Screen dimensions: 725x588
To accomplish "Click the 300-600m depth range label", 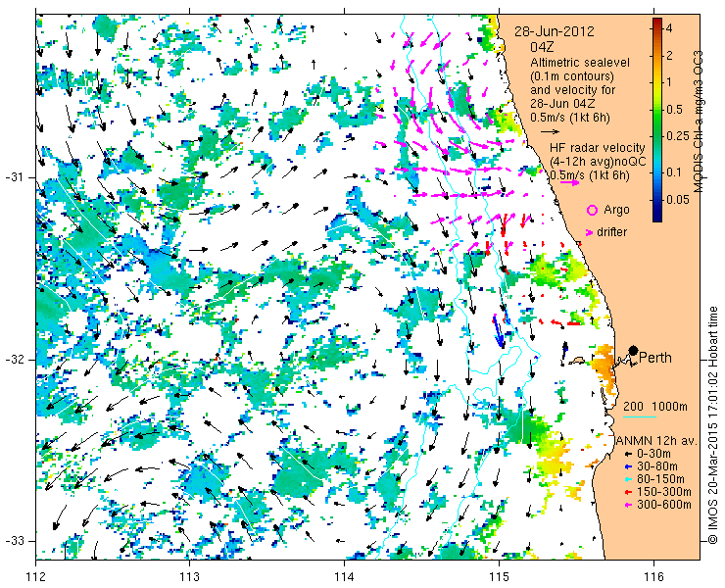I will (x=664, y=505).
